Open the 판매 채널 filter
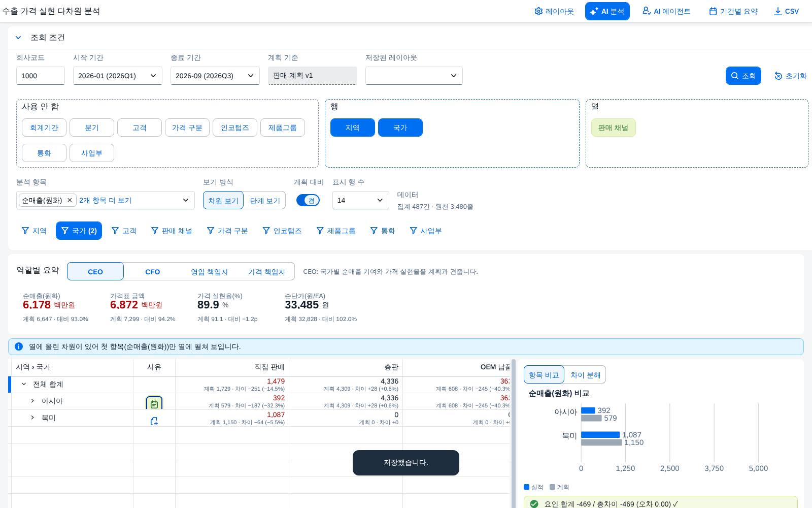This screenshot has height=508, width=812. point(172,231)
